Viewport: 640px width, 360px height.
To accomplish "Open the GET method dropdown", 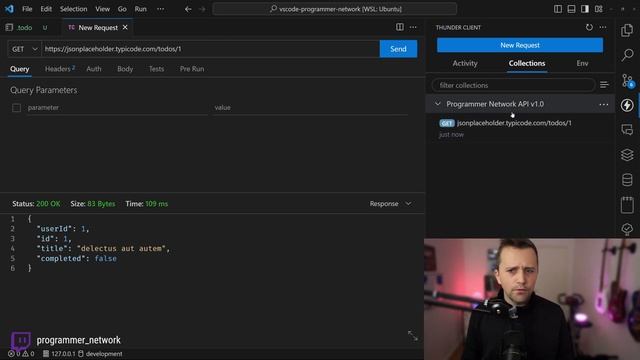I will (x=24, y=49).
